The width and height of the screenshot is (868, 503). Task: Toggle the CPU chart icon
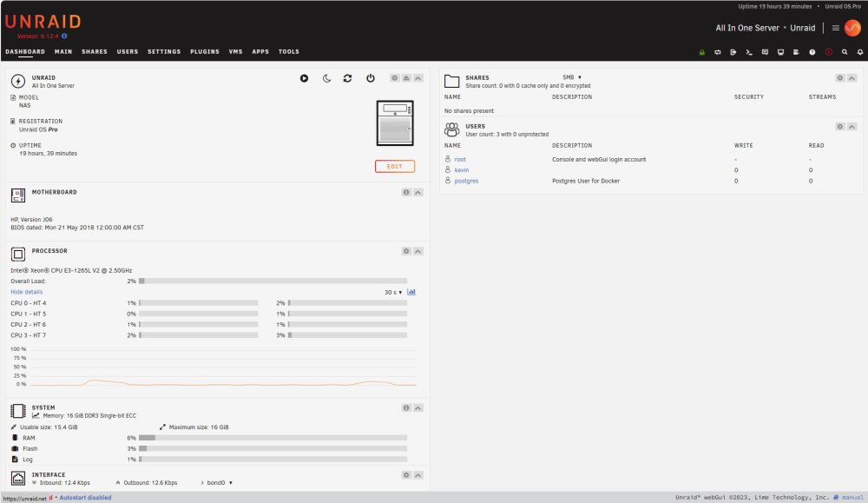[411, 292]
